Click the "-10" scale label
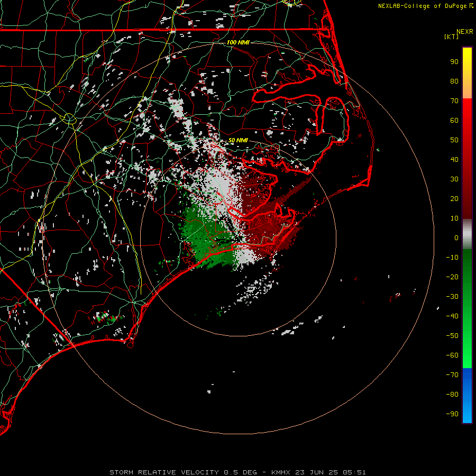Image resolution: width=476 pixels, height=476 pixels. pyautogui.click(x=452, y=258)
